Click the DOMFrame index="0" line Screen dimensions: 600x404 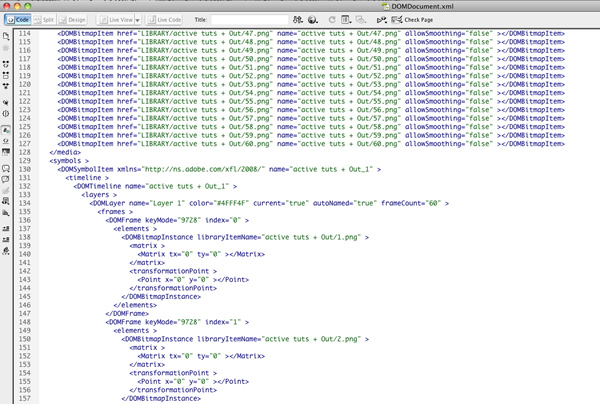(178, 220)
